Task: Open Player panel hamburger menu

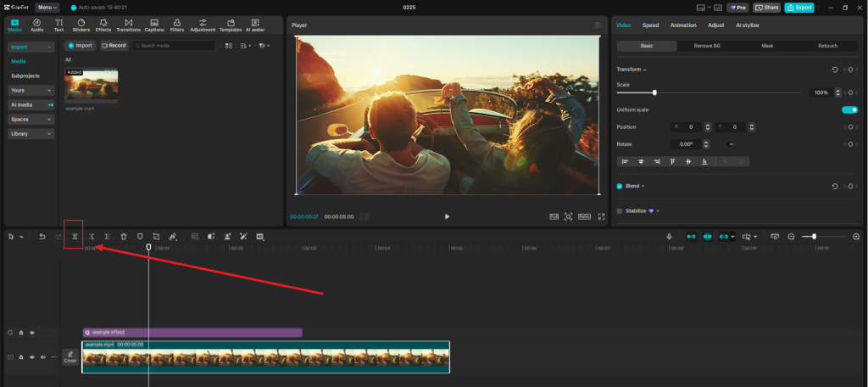Action: tap(598, 25)
